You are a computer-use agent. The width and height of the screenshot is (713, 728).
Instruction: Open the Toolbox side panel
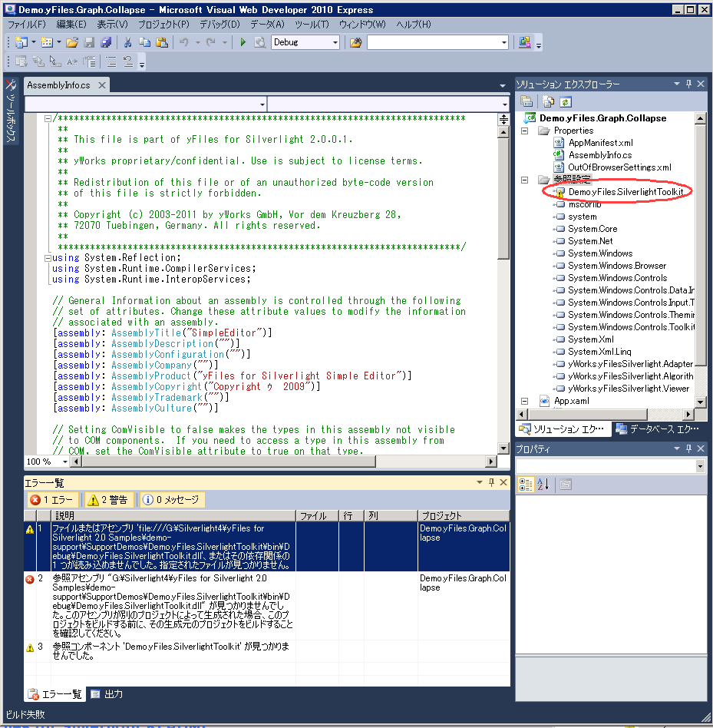coord(10,111)
